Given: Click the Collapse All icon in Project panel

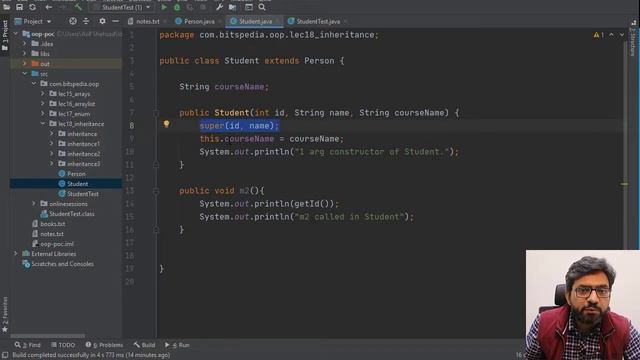Looking at the screenshot, I should click(86, 21).
